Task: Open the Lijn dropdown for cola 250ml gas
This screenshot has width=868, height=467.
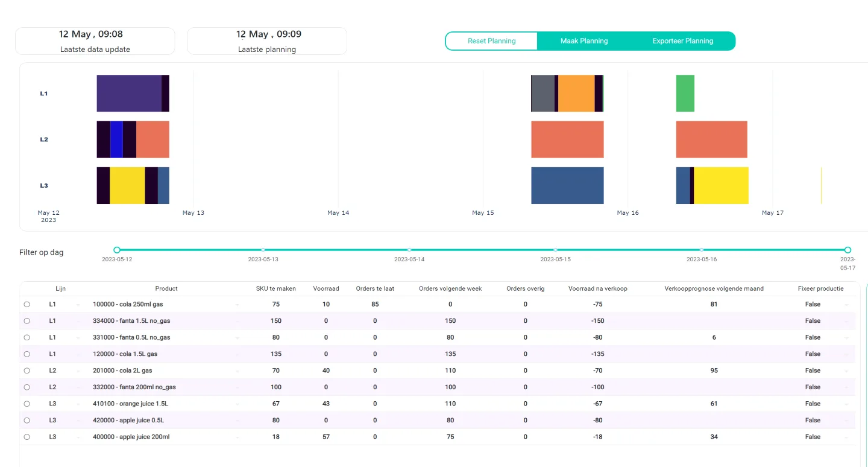Action: (78, 305)
